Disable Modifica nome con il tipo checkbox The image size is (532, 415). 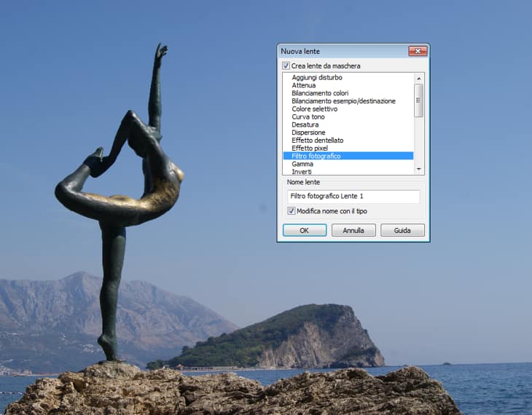[x=292, y=211]
